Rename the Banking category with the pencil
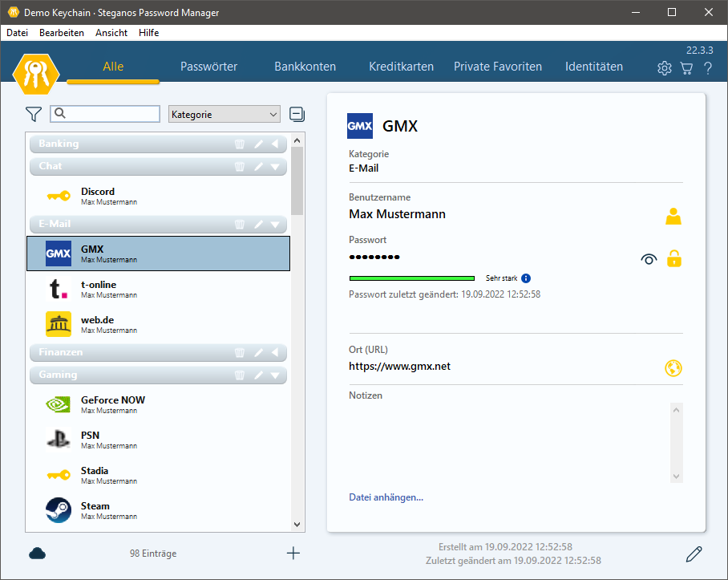This screenshot has width=728, height=580. (259, 144)
